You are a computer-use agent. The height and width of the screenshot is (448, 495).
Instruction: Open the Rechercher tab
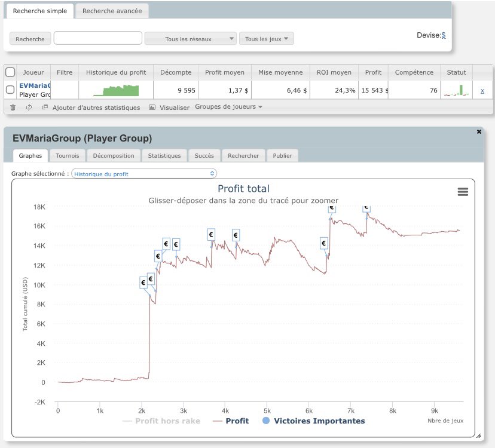(243, 155)
